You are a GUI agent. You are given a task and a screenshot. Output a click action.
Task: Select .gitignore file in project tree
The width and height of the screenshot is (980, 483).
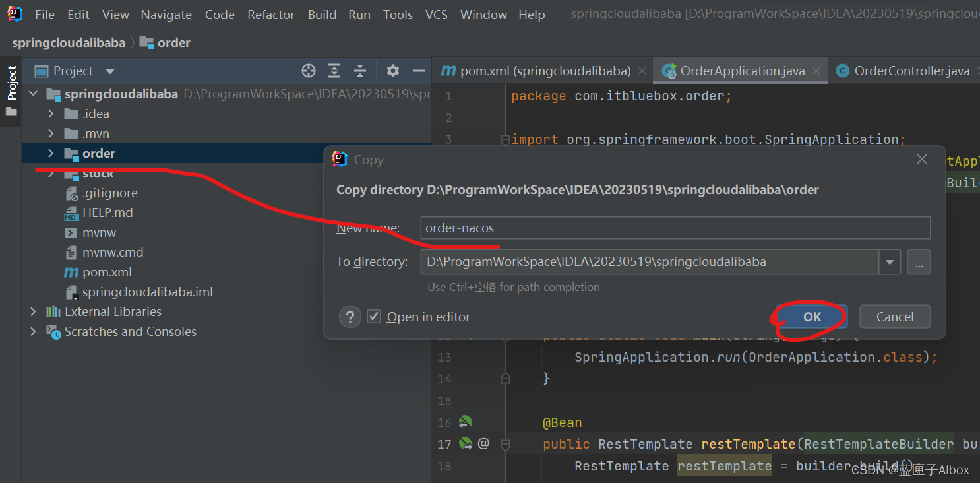click(109, 193)
